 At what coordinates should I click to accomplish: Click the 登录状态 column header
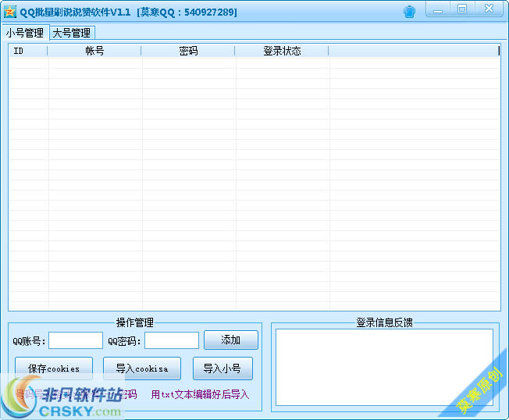point(282,51)
